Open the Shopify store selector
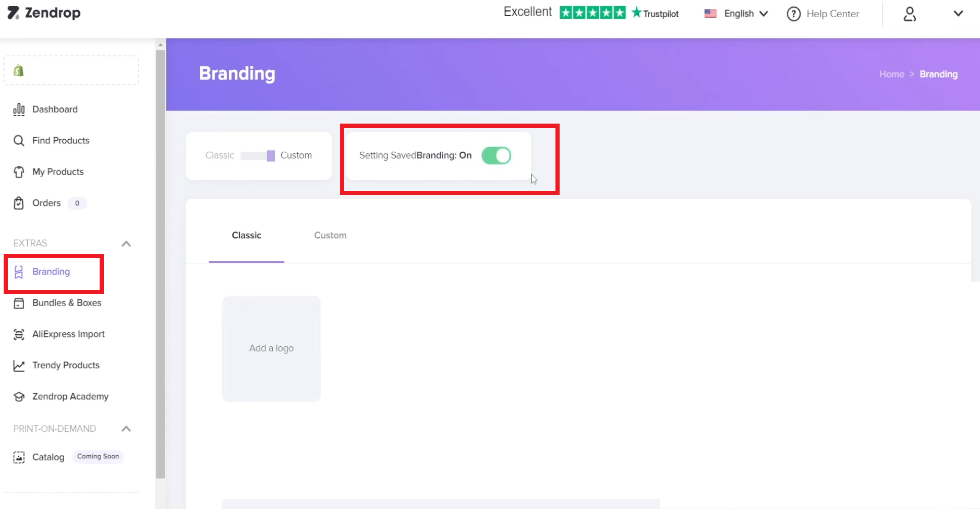The height and width of the screenshot is (509, 980). point(71,70)
